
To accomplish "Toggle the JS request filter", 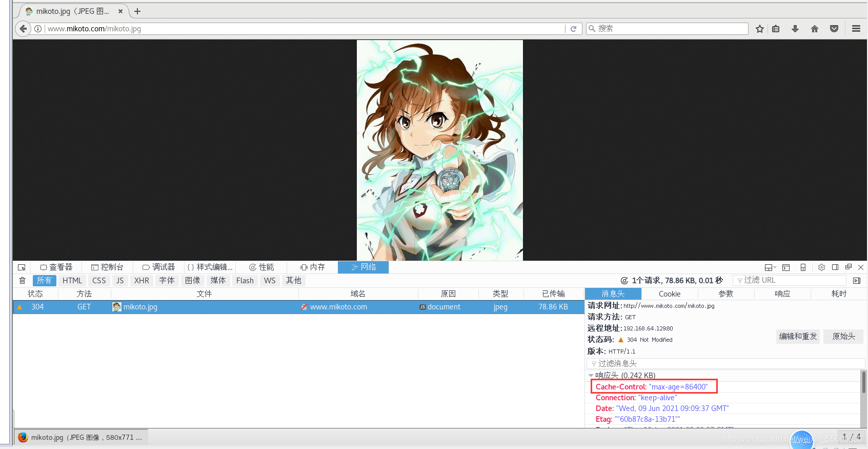I will click(x=120, y=281).
